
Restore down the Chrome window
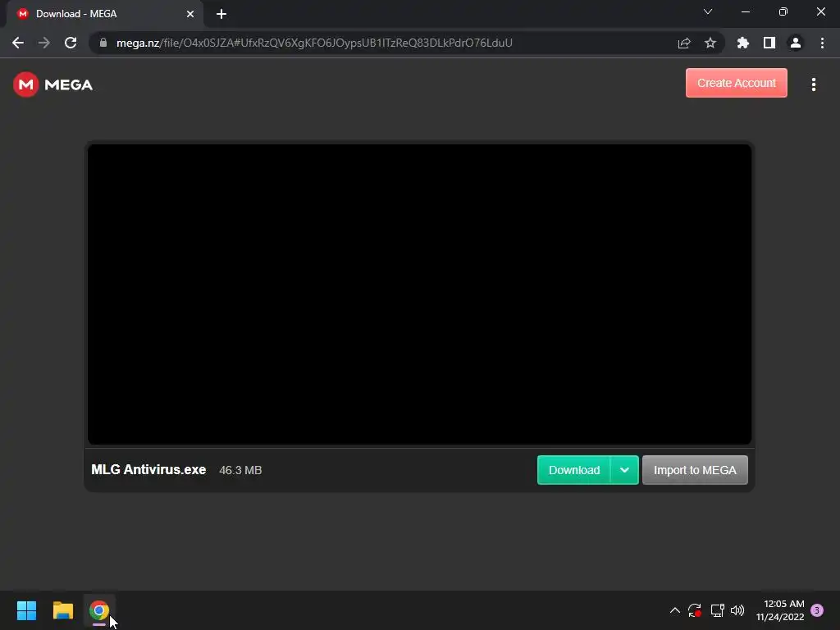point(783,11)
